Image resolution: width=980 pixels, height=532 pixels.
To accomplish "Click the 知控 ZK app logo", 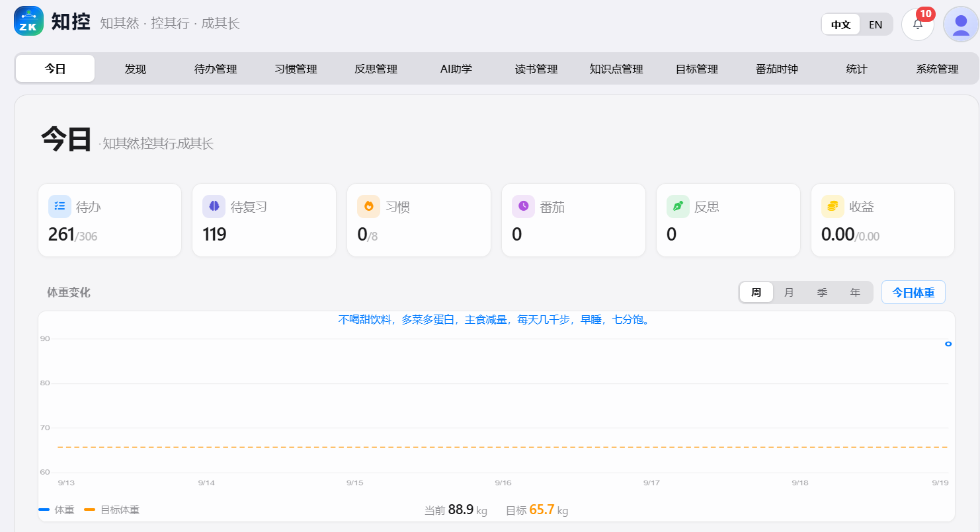I will 28,20.
